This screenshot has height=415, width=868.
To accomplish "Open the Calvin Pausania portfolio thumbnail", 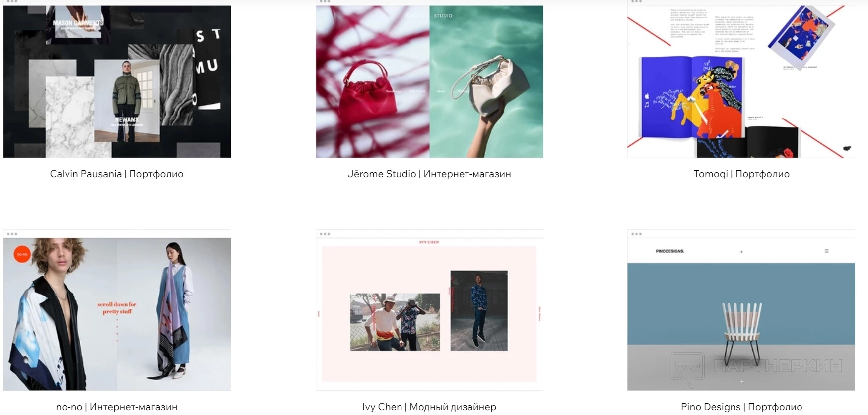I will (x=117, y=82).
